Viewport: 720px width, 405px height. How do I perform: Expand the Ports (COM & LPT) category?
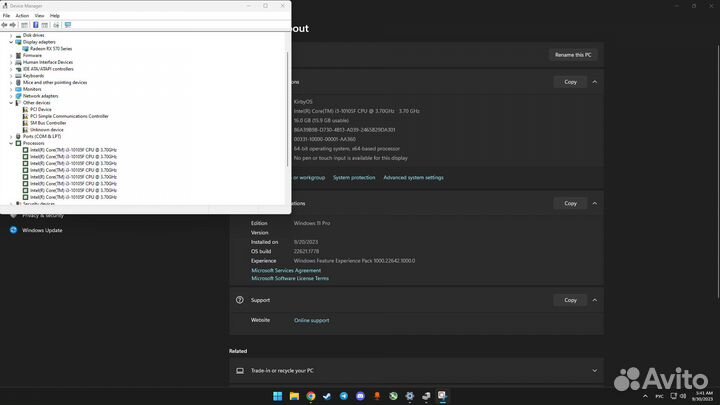click(11, 136)
